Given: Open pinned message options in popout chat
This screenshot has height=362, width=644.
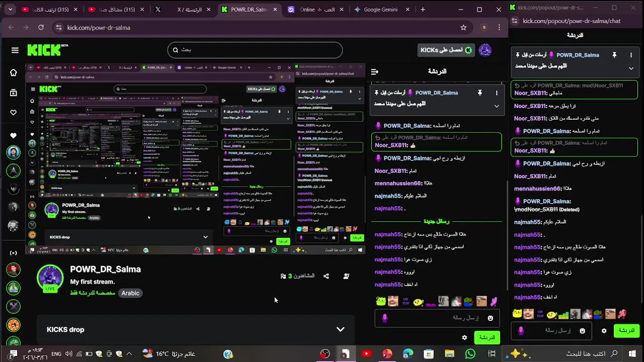Looking at the screenshot, I should (631, 55).
